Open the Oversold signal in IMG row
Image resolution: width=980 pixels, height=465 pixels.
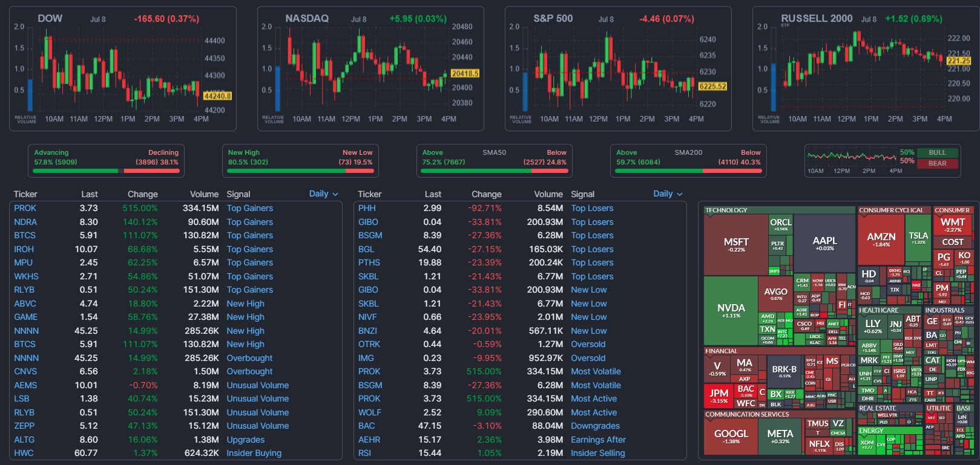(588, 358)
